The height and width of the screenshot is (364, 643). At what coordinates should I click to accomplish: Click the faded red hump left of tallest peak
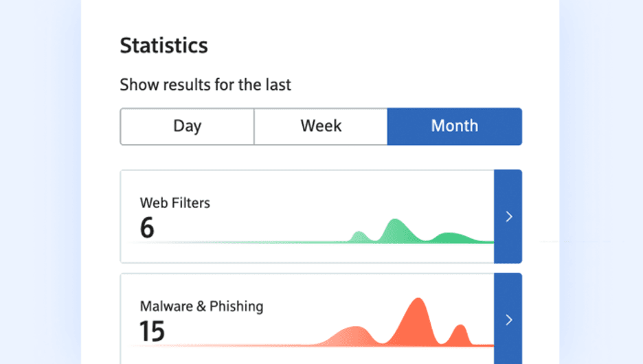tap(353, 336)
